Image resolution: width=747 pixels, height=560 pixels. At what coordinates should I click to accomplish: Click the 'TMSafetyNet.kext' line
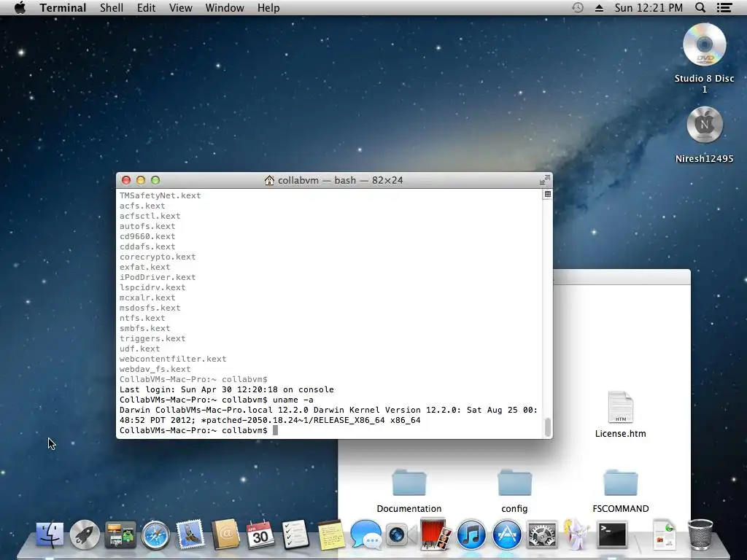click(x=160, y=195)
